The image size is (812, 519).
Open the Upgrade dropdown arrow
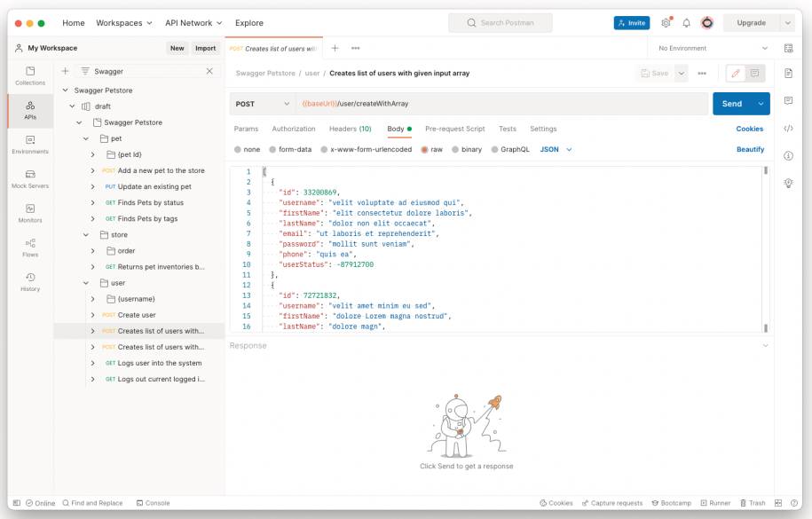(x=787, y=23)
